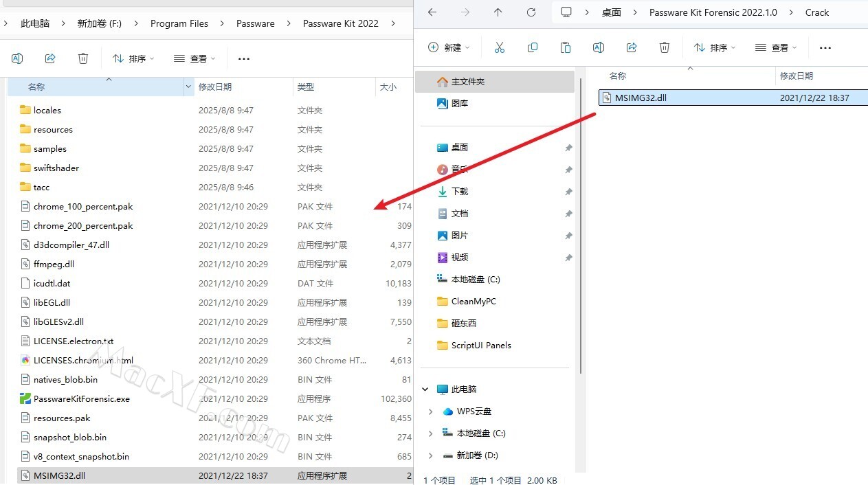Click the Delete trash icon in Crack window
The width and height of the screenshot is (868, 485).
[665, 47]
